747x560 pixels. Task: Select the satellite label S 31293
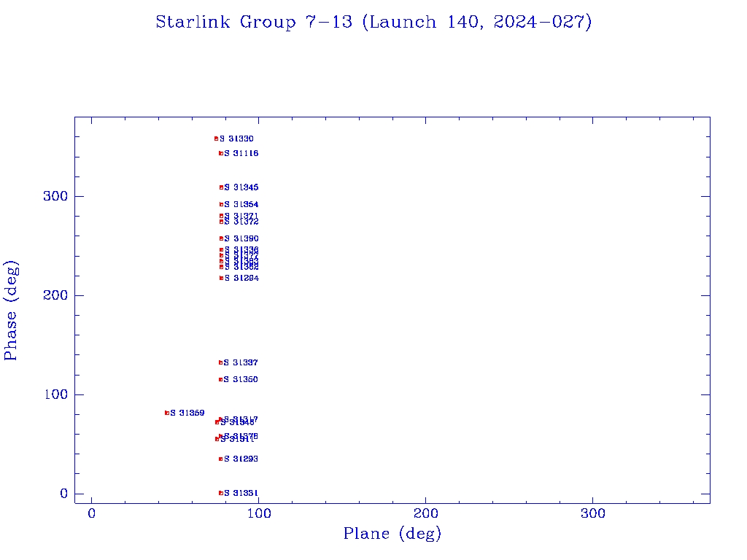241,459
